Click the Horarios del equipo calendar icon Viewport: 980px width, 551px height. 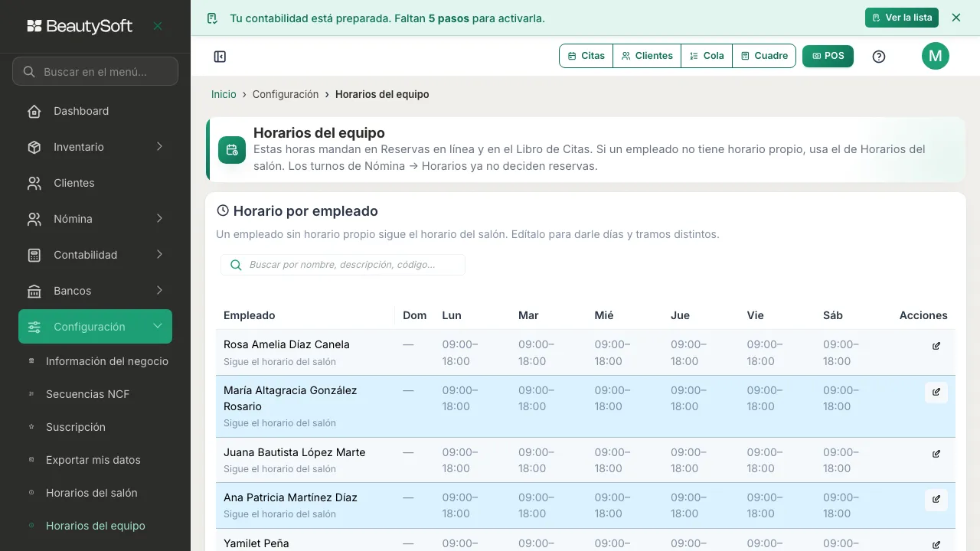coord(232,150)
